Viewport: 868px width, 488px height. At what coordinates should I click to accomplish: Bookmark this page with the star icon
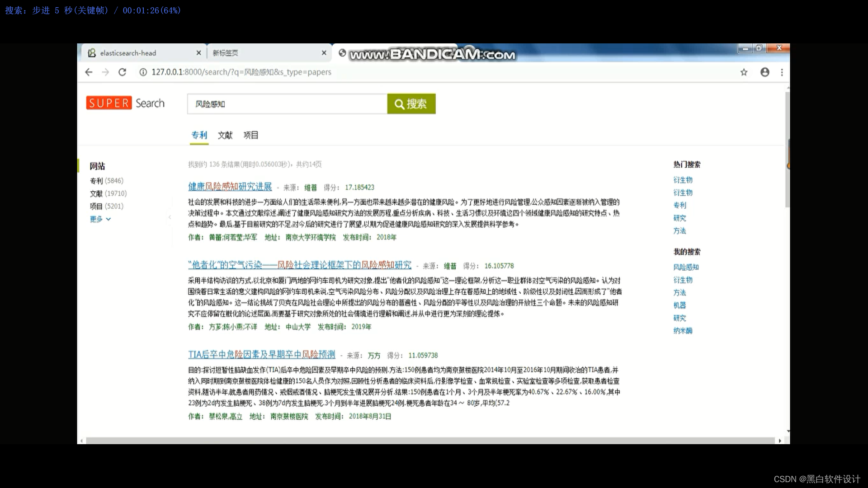(x=744, y=72)
